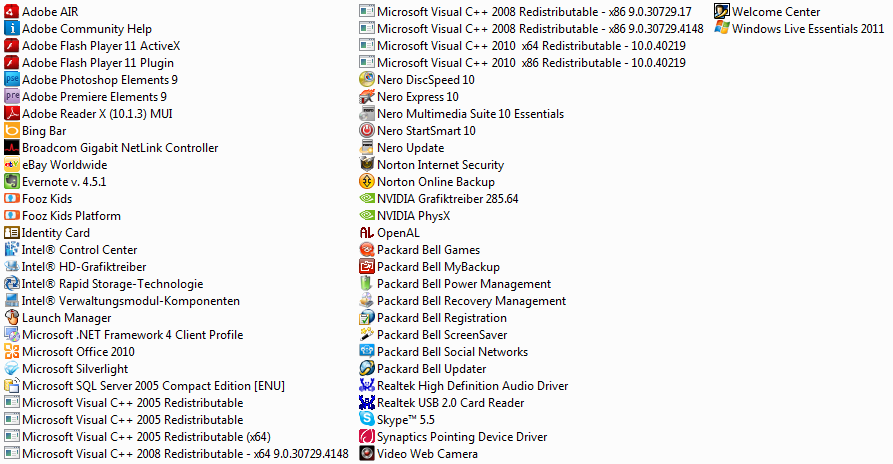893x464 pixels.
Task: Click the eBay Worldwide icon
Action: coord(11,165)
